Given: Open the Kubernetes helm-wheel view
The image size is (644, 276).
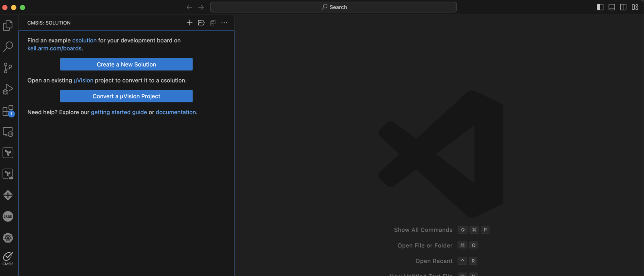Looking at the screenshot, I should click(x=8, y=238).
